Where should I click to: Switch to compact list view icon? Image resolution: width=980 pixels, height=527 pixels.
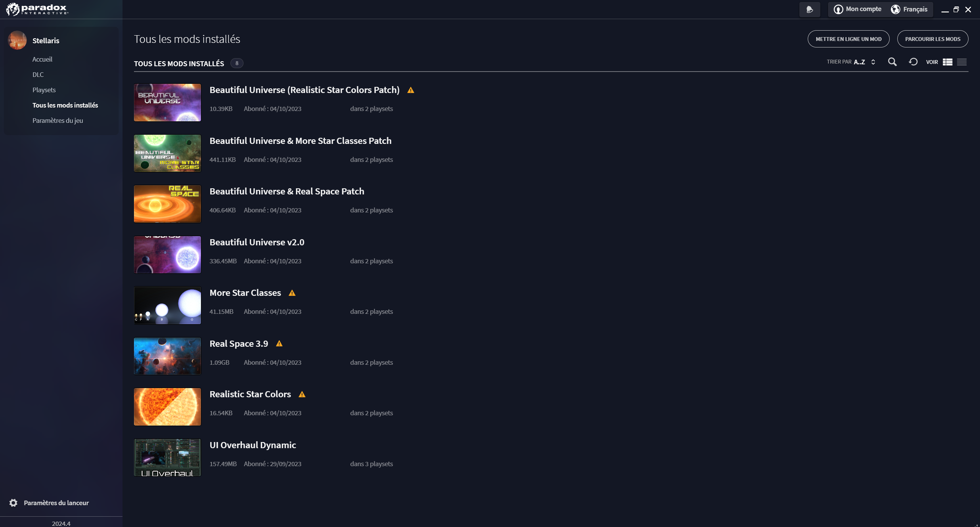(962, 62)
